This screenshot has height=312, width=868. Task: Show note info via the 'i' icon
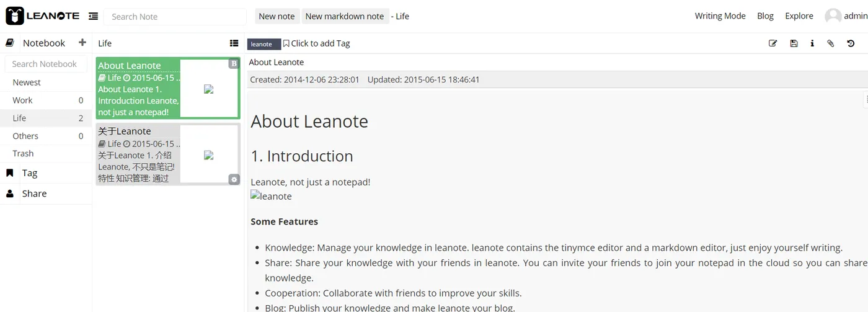[x=812, y=43]
